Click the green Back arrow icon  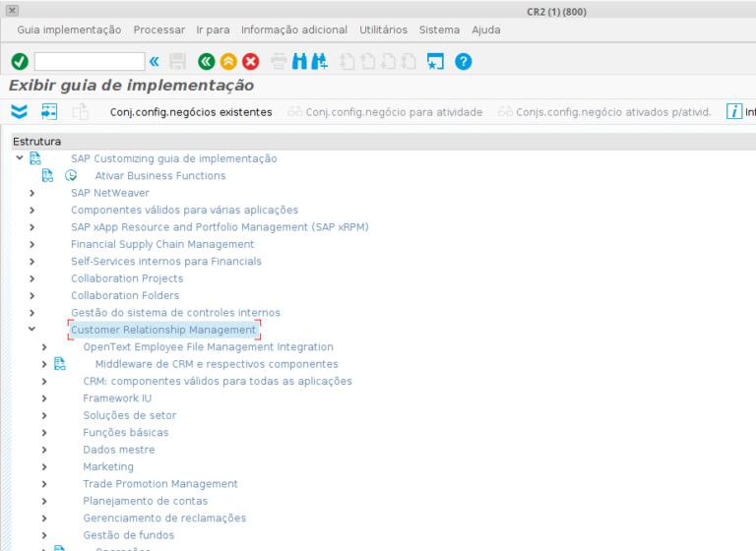click(206, 62)
